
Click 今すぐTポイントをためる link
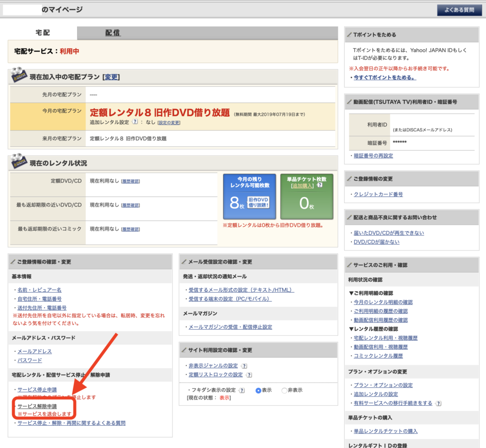[x=384, y=77]
